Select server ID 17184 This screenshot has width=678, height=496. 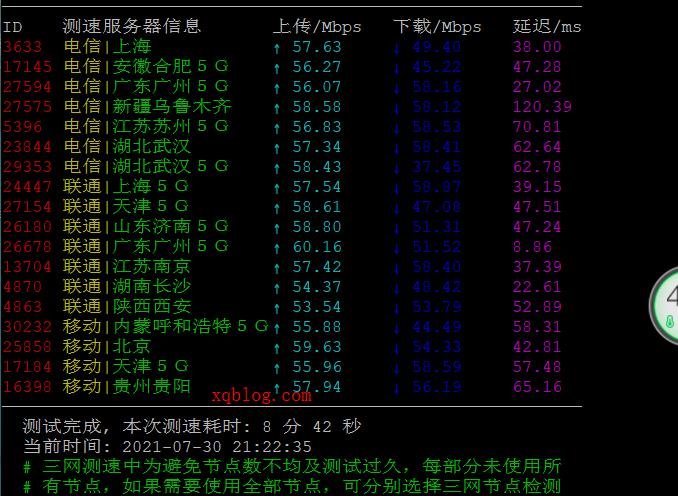point(27,367)
